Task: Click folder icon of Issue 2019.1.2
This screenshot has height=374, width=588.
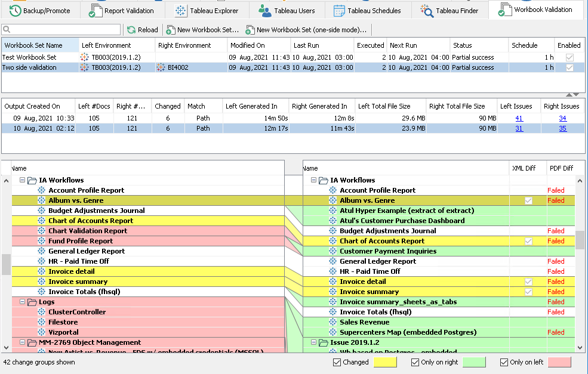Action: (x=323, y=342)
